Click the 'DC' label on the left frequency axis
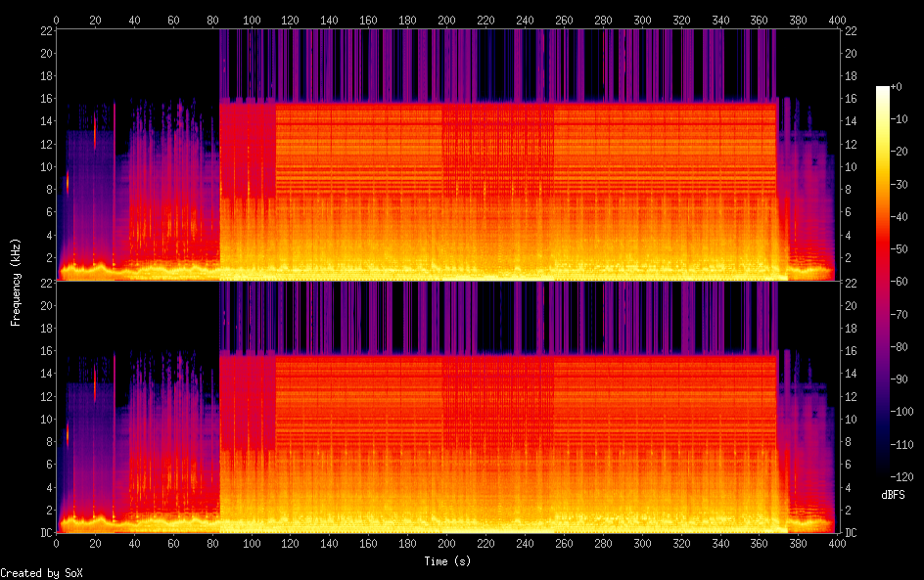Viewport: 924px width, 580px height. [44, 533]
